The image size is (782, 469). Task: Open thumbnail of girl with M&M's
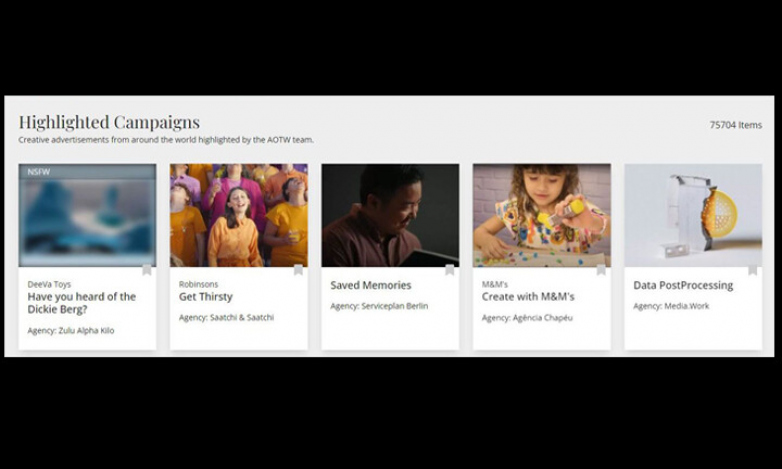[x=541, y=215]
